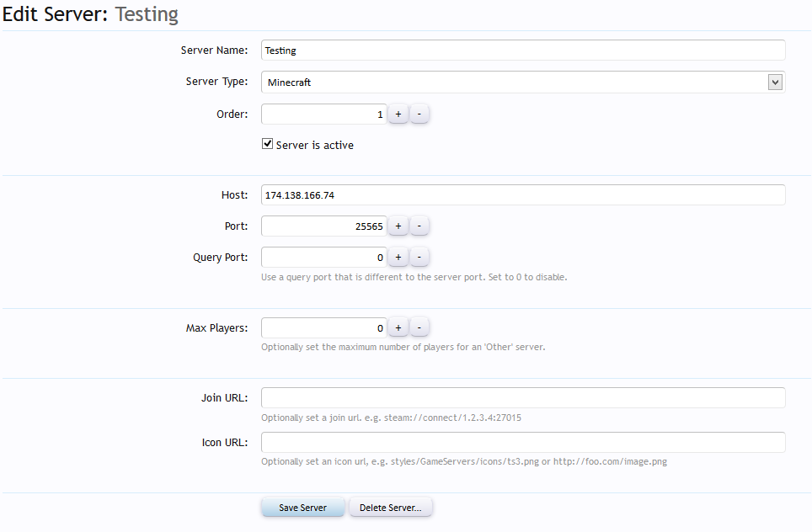Decrement the Port number using minus
Screen dimensions: 812x532
tap(419, 226)
